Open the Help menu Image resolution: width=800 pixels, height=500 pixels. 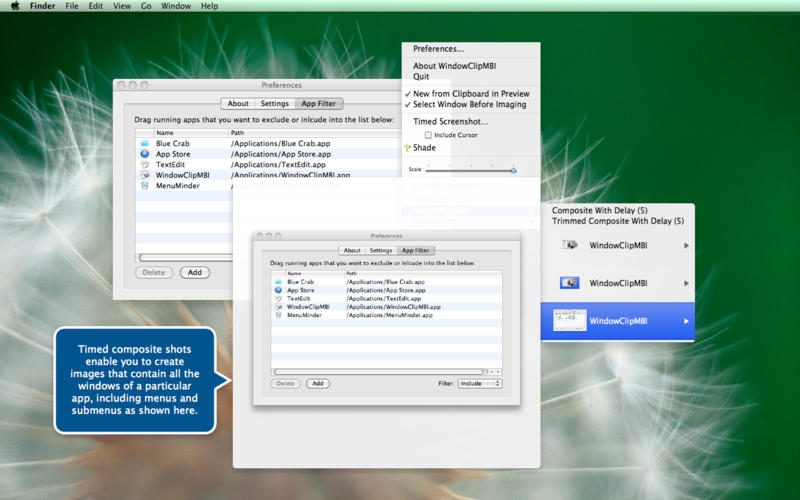[209, 6]
